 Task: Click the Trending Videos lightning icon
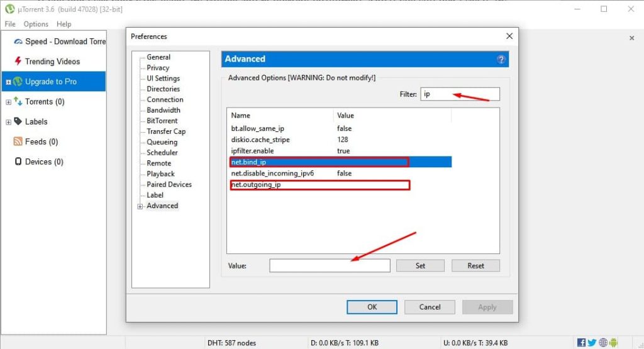[18, 61]
